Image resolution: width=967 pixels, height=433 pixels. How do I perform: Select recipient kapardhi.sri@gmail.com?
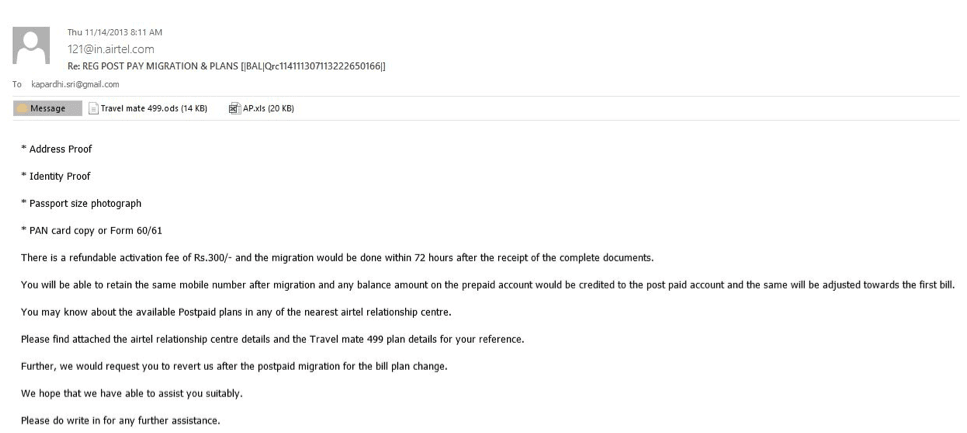pos(75,85)
